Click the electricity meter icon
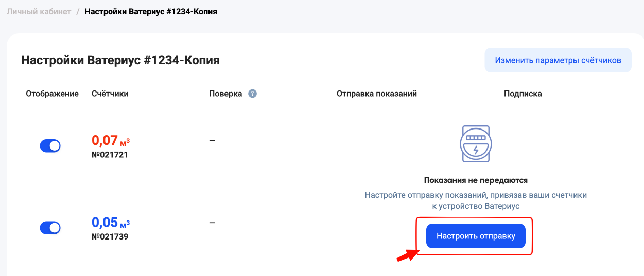The height and width of the screenshot is (276, 644). pyautogui.click(x=476, y=144)
